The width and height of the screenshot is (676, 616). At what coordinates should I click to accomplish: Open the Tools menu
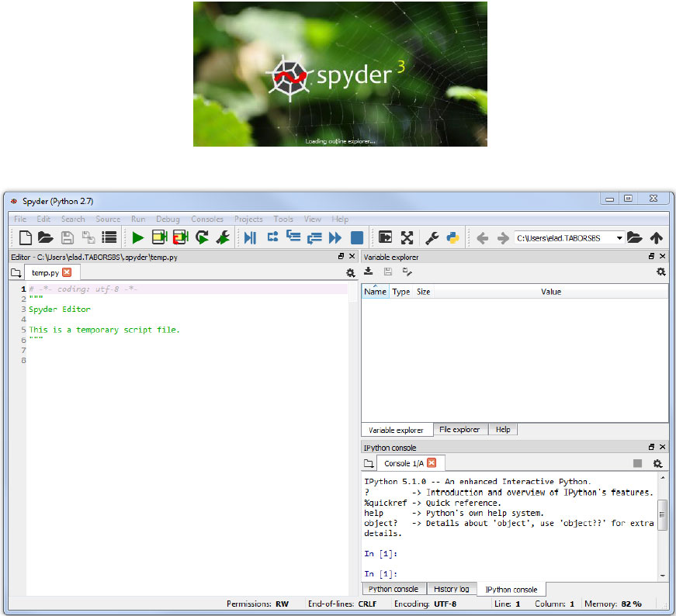(283, 219)
